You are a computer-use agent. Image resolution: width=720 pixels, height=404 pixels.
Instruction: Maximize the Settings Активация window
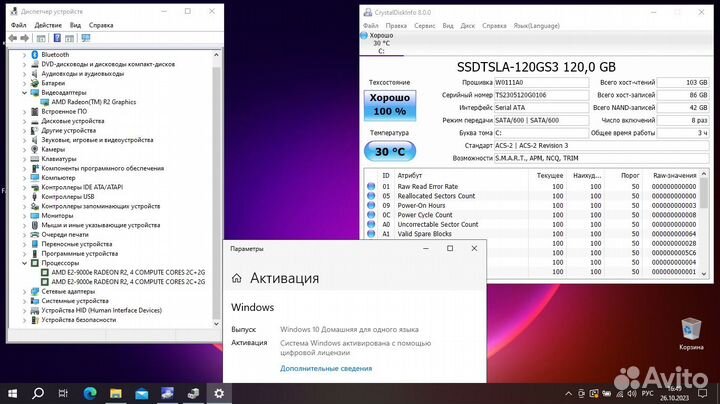tap(450, 248)
